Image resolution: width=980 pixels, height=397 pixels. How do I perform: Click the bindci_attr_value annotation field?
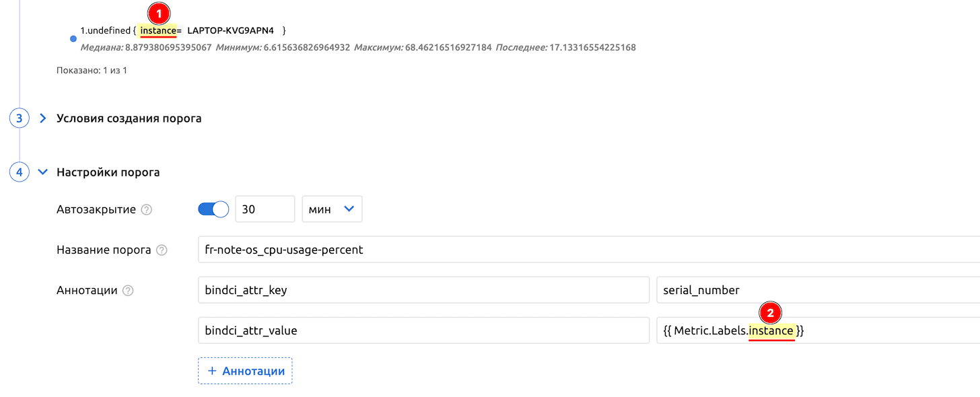tap(423, 330)
